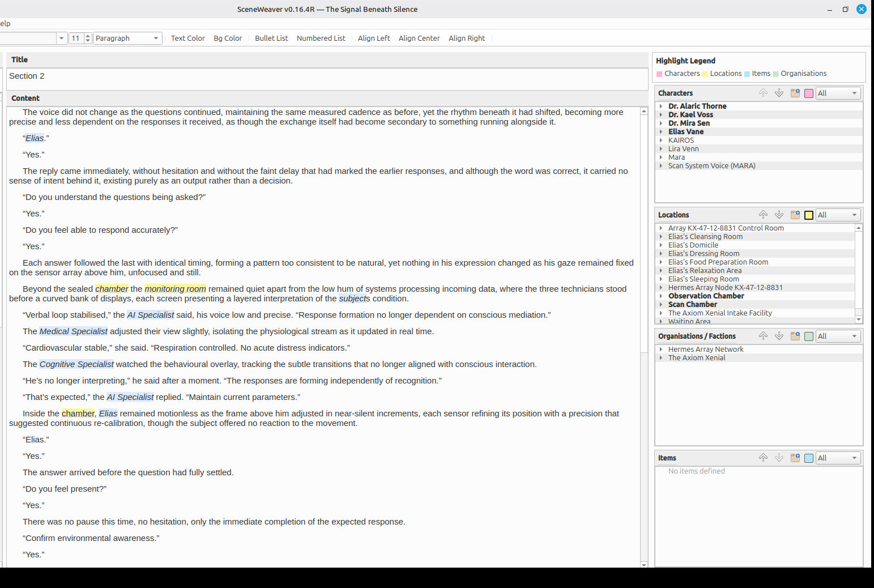Expand Dr. Alaric Thorne tree arrow
This screenshot has height=588, width=874.
click(661, 106)
